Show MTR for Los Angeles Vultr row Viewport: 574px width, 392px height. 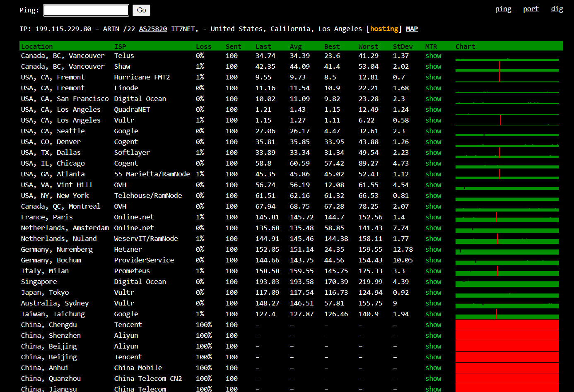433,120
